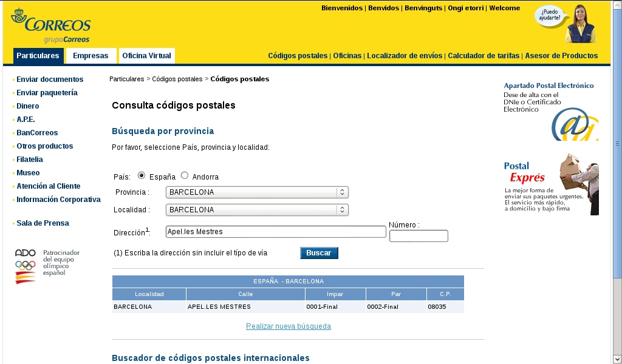Open the A.P.E. sidebar link

tap(26, 120)
